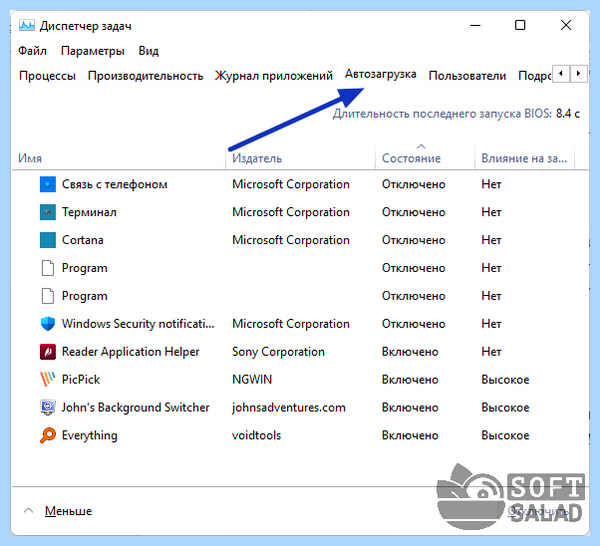This screenshot has height=546, width=600.
Task: Click the Терминал app icon
Action: tap(48, 212)
